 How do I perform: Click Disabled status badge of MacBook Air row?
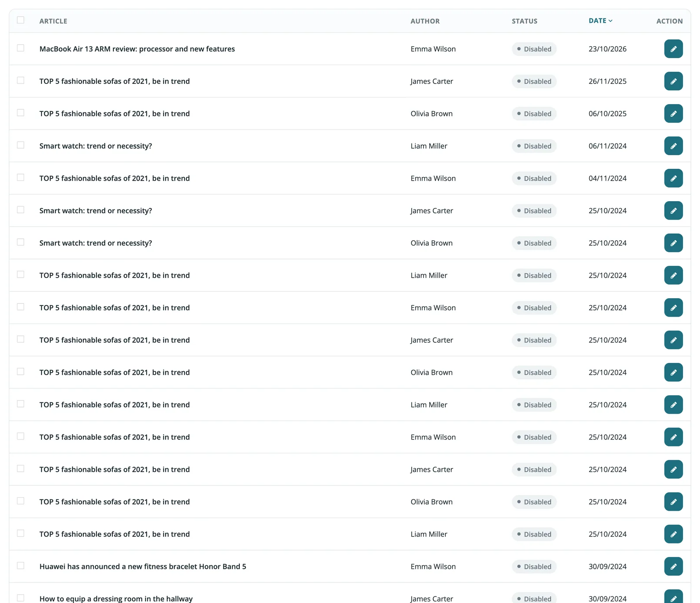[534, 49]
